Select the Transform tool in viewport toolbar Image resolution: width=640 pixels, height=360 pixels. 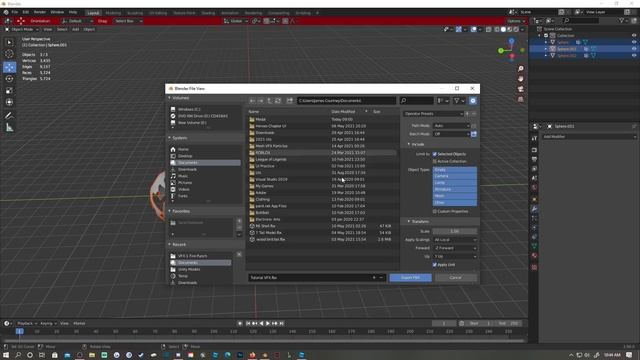(x=9, y=102)
